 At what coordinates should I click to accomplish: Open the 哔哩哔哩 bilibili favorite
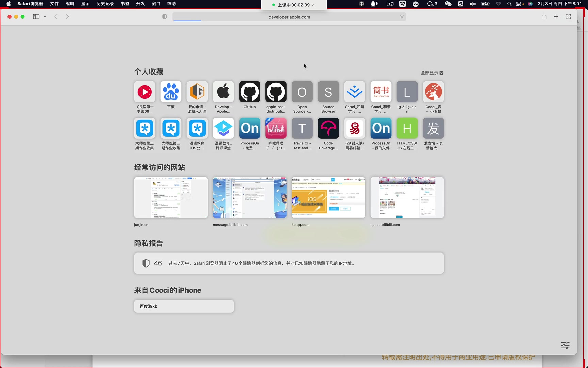[276, 128]
